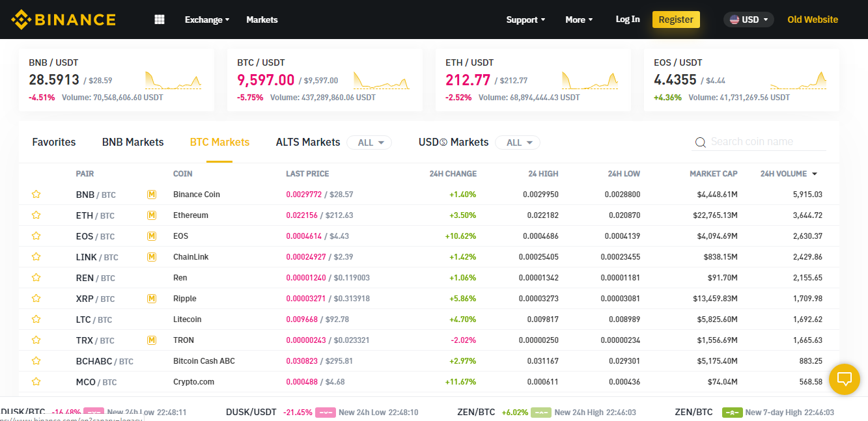Viewport: 868px width, 421px height.
Task: Click the margin M badge for TRX/BTC
Action: pyautogui.click(x=152, y=340)
